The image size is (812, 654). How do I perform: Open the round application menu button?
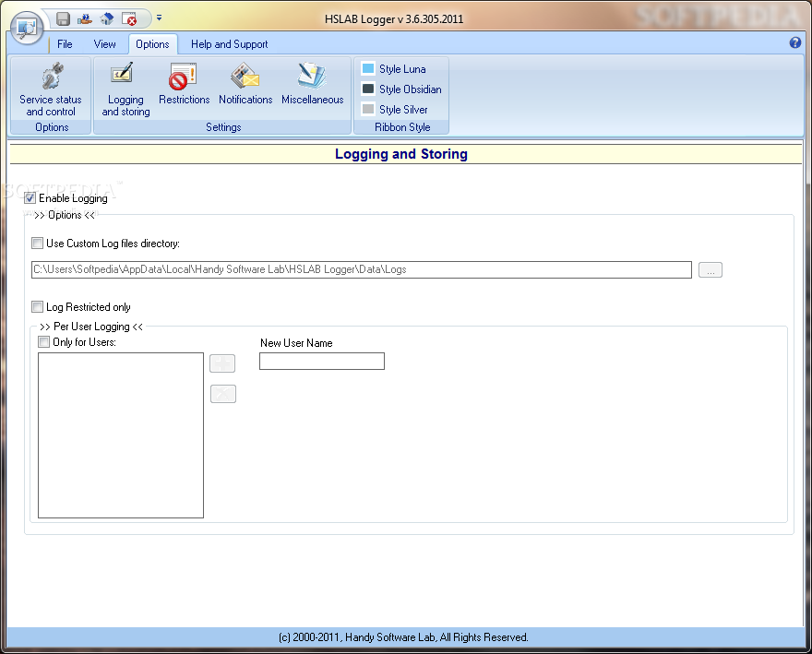27,27
